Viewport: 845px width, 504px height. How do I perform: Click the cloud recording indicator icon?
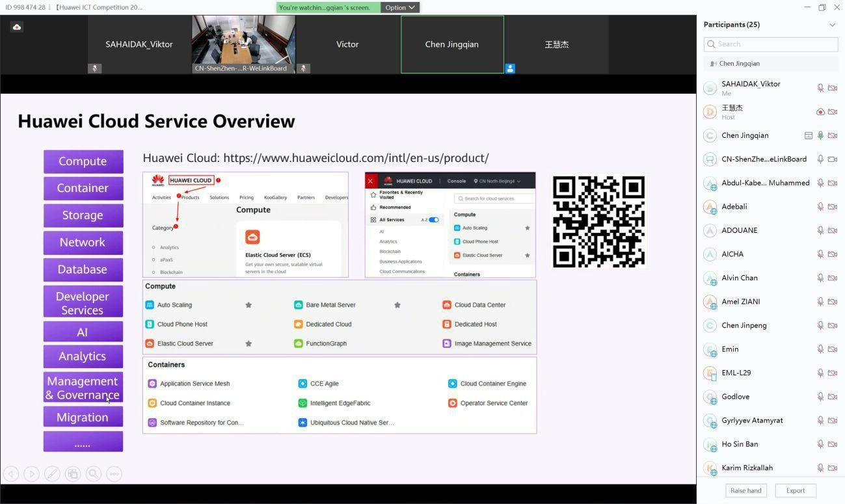pyautogui.click(x=17, y=27)
